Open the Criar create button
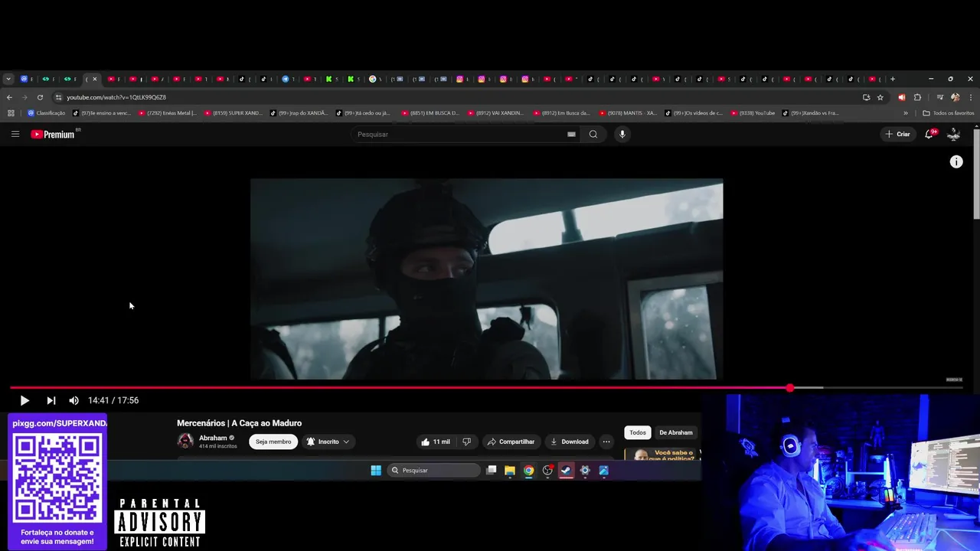Image resolution: width=980 pixels, height=551 pixels. coord(898,134)
